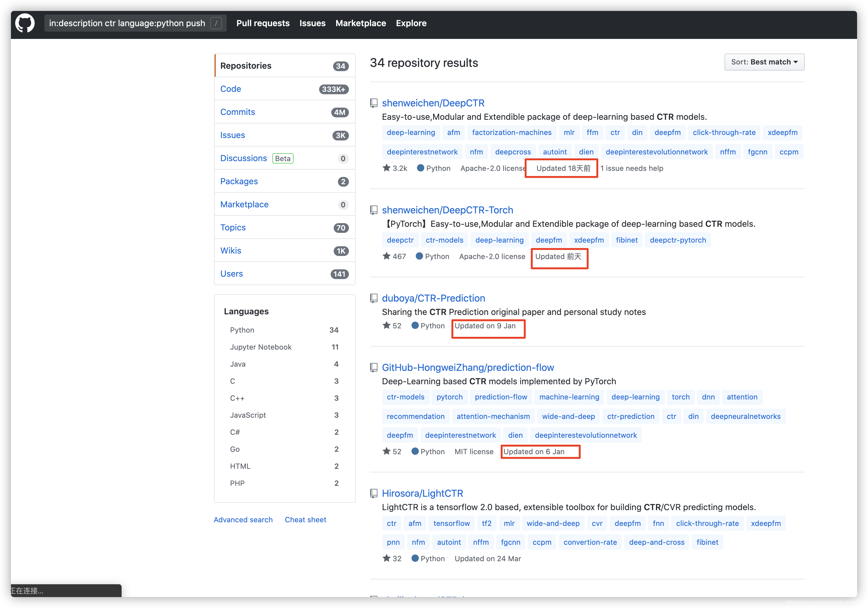Click the tensorflow topic tag
The height and width of the screenshot is (608, 868).
(x=451, y=523)
